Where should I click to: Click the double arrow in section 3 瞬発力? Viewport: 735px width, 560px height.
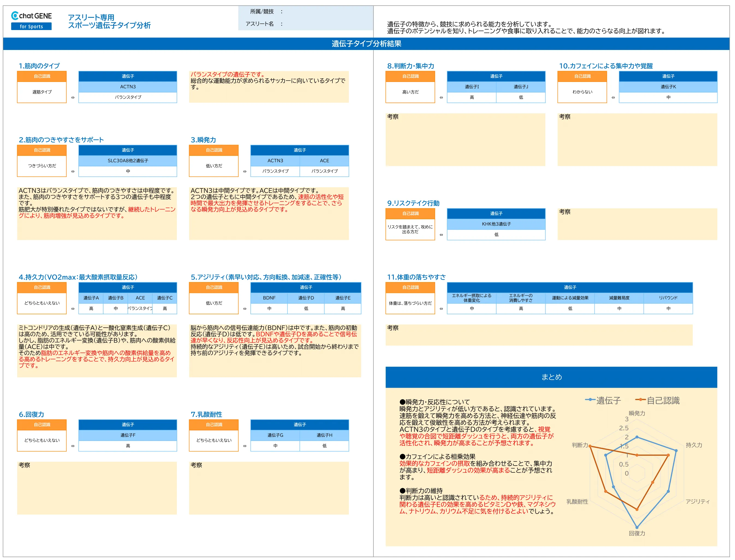[245, 172]
